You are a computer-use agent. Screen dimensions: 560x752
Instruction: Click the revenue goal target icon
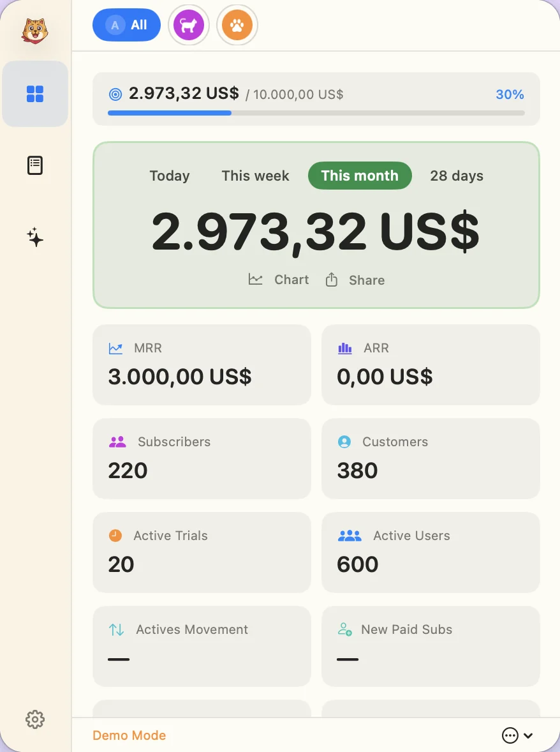click(x=115, y=94)
